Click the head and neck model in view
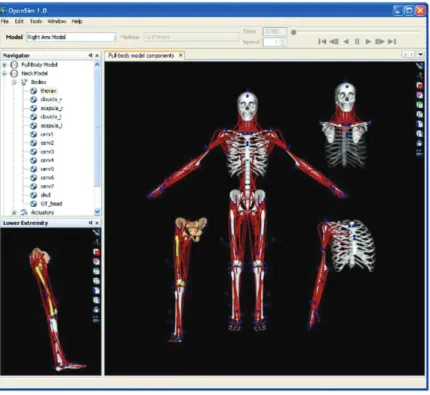Viewport: 430px width, 395px height. [x=346, y=125]
